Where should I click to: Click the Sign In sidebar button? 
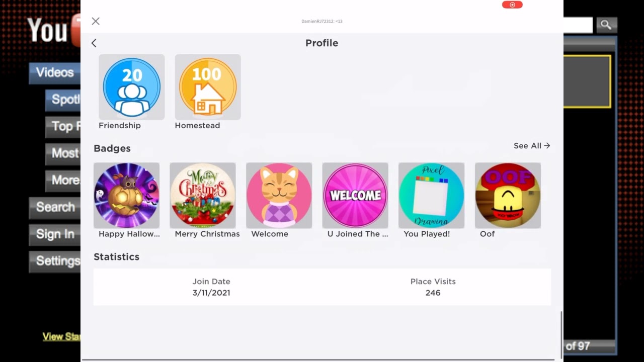point(55,234)
